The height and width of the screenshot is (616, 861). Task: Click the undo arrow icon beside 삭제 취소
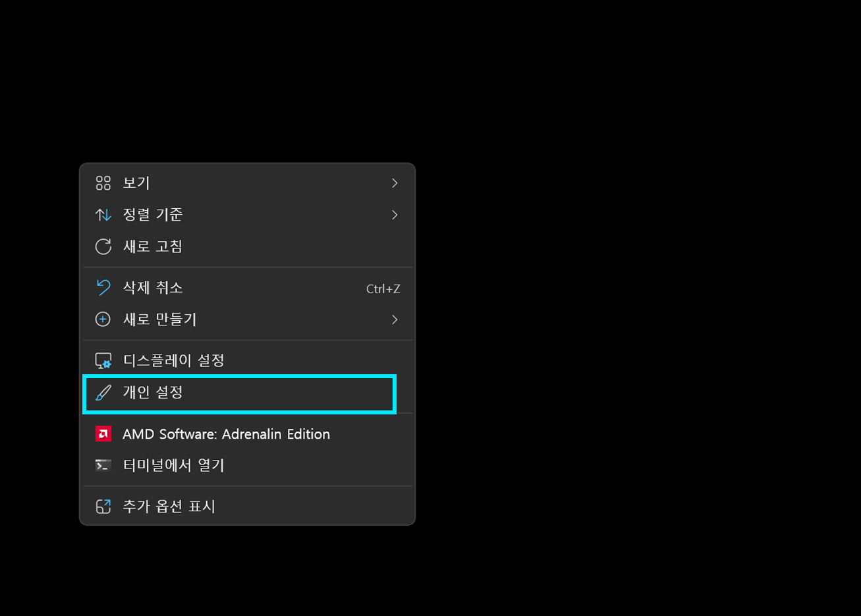(x=103, y=287)
